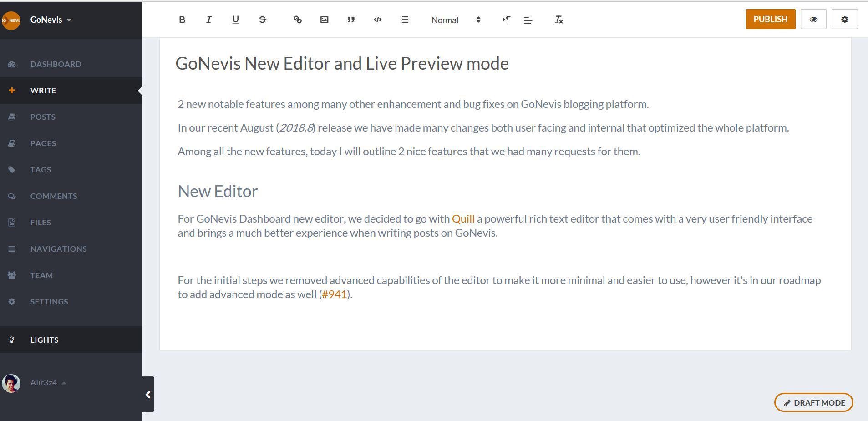868x421 pixels.
Task: Open Posts in the sidebar
Action: (71, 117)
